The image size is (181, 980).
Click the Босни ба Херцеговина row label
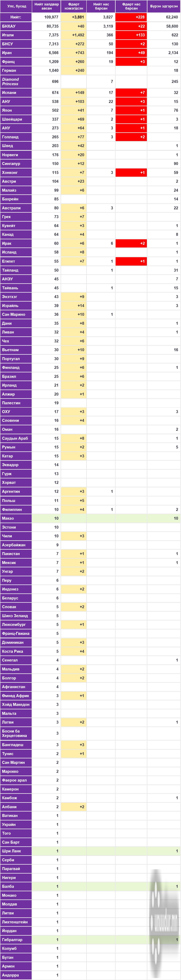pos(16,733)
